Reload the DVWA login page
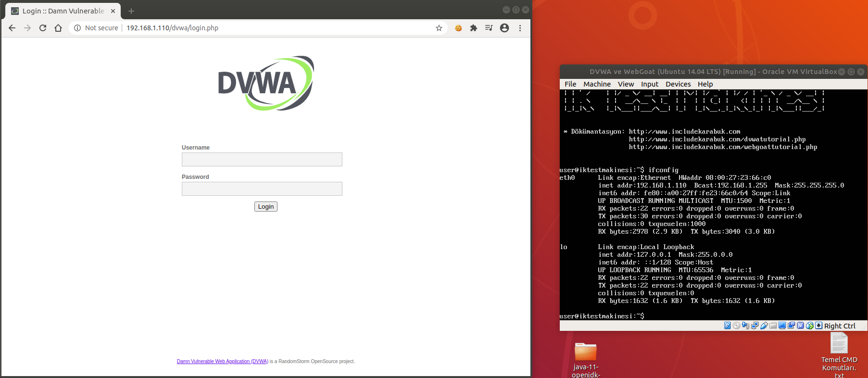868x378 pixels. (43, 28)
